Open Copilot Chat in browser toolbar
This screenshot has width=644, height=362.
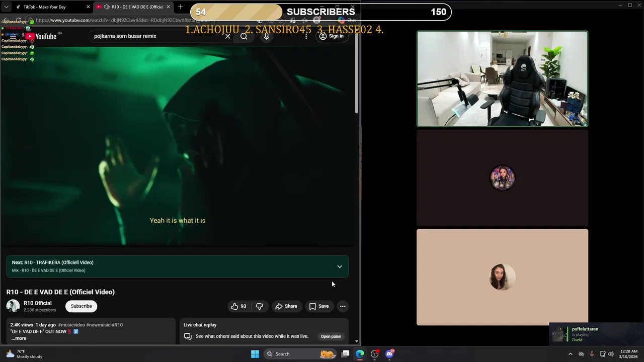pyautogui.click(x=347, y=20)
